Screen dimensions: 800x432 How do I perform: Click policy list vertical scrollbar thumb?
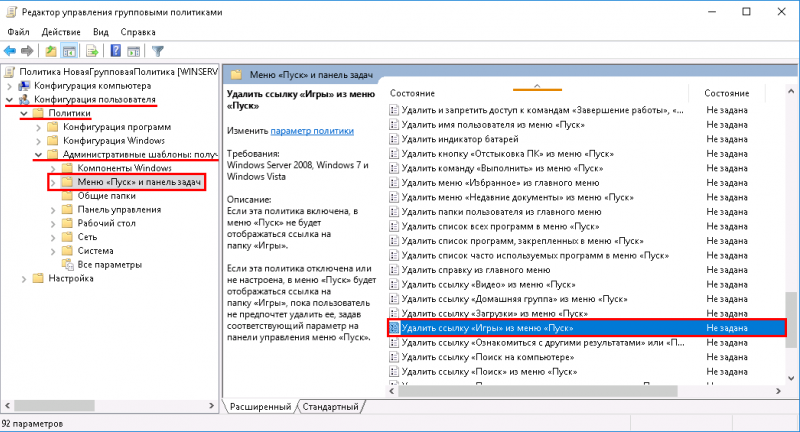pyautogui.click(x=791, y=320)
